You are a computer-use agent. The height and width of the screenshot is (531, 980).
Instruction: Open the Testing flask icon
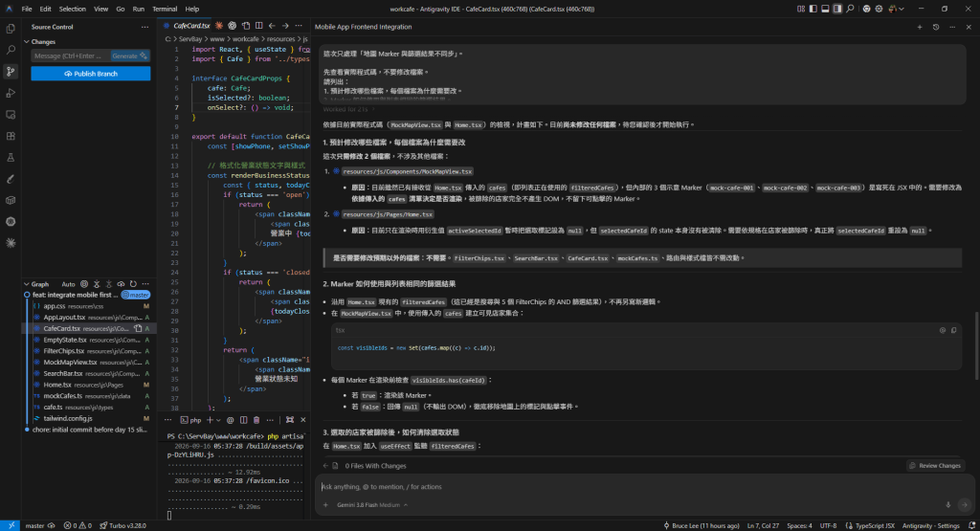point(11,158)
